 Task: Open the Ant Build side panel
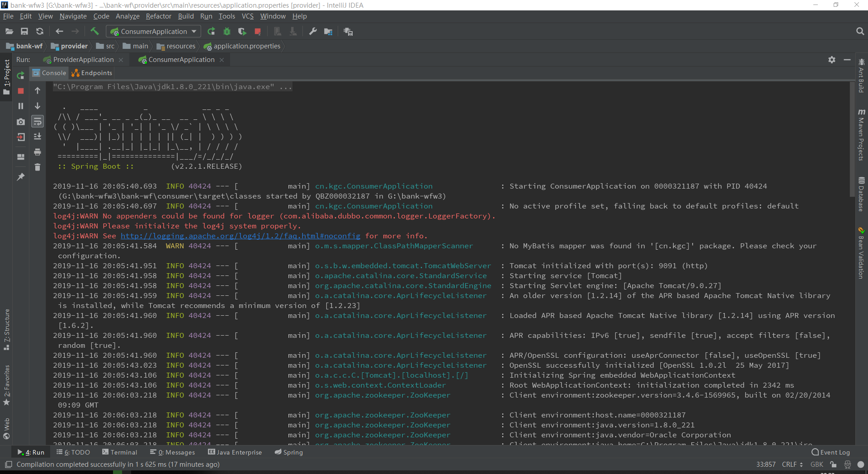pyautogui.click(x=861, y=75)
